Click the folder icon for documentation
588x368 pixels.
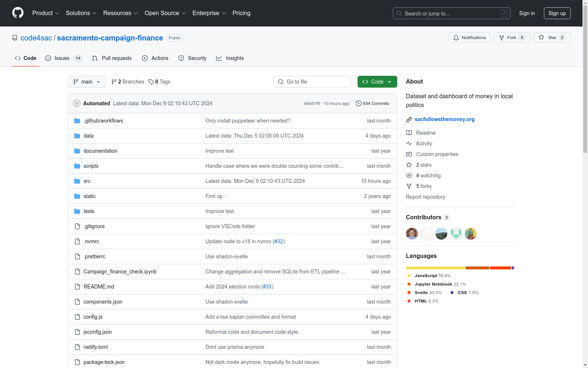pos(77,151)
